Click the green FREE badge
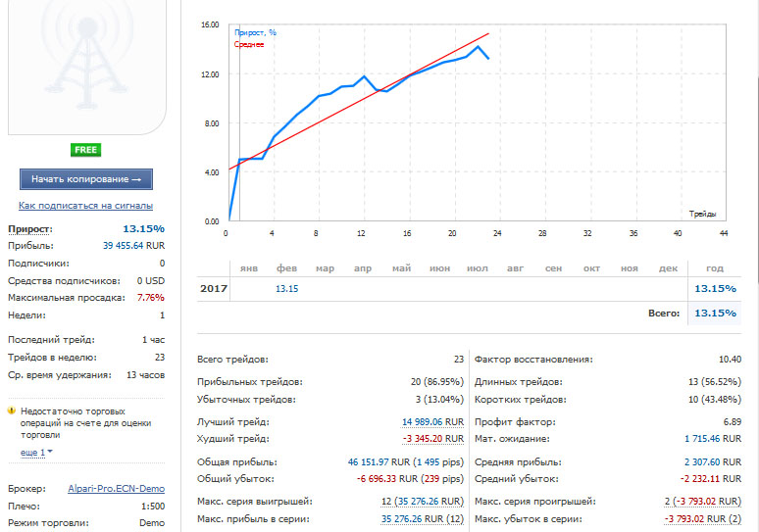759x532 pixels. click(85, 150)
